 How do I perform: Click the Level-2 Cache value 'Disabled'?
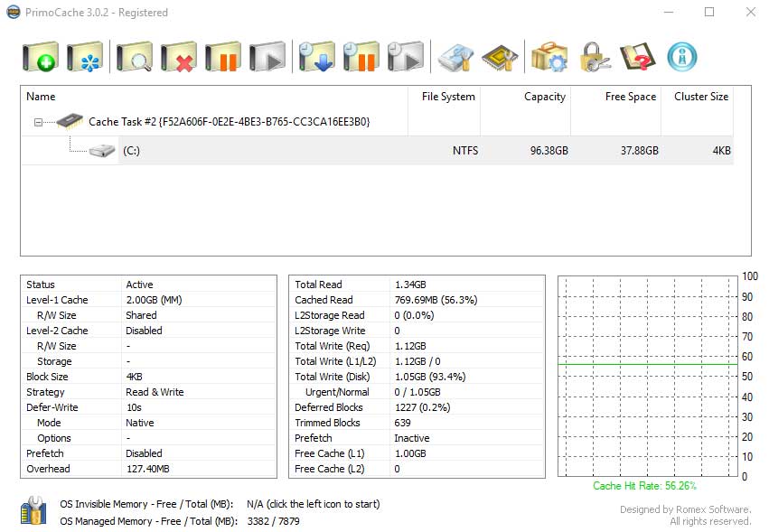(144, 331)
